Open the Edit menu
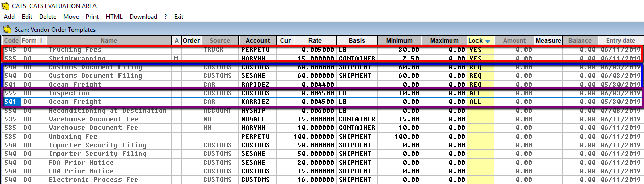 27,16
